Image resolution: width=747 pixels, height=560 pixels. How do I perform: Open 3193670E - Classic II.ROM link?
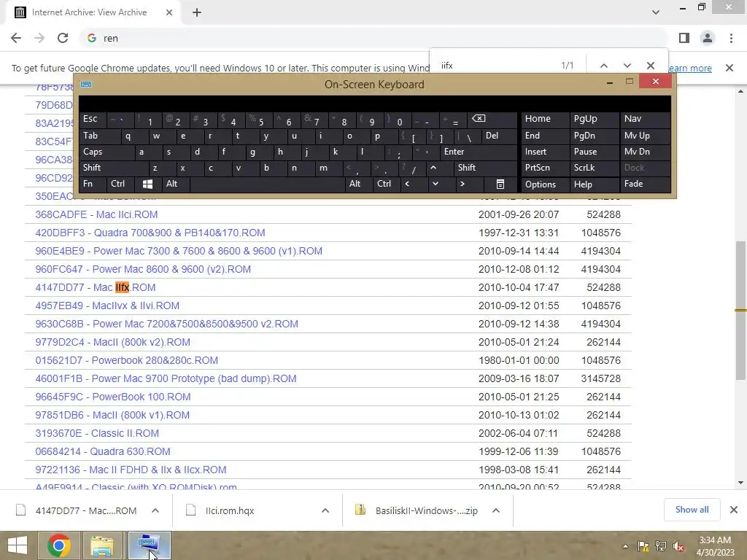(97, 433)
